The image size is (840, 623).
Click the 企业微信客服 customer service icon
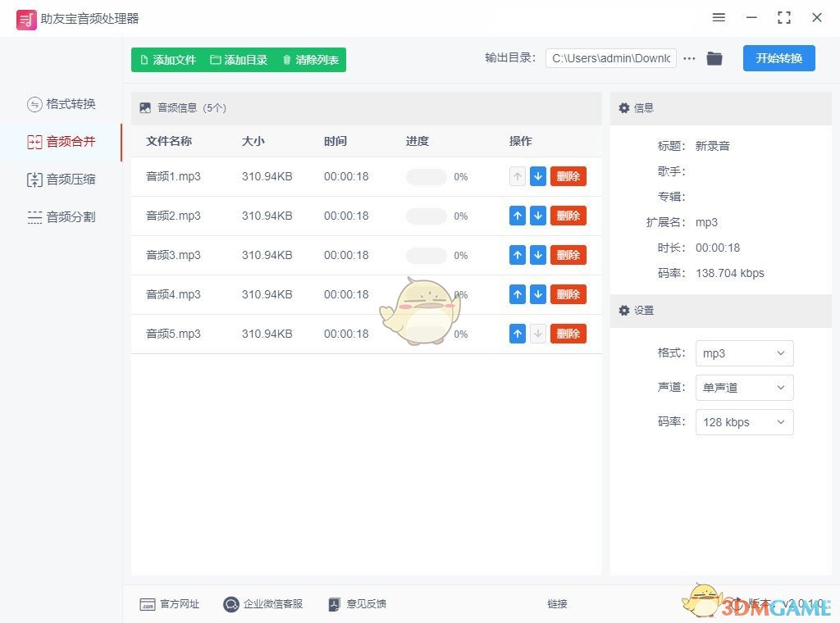point(231,604)
